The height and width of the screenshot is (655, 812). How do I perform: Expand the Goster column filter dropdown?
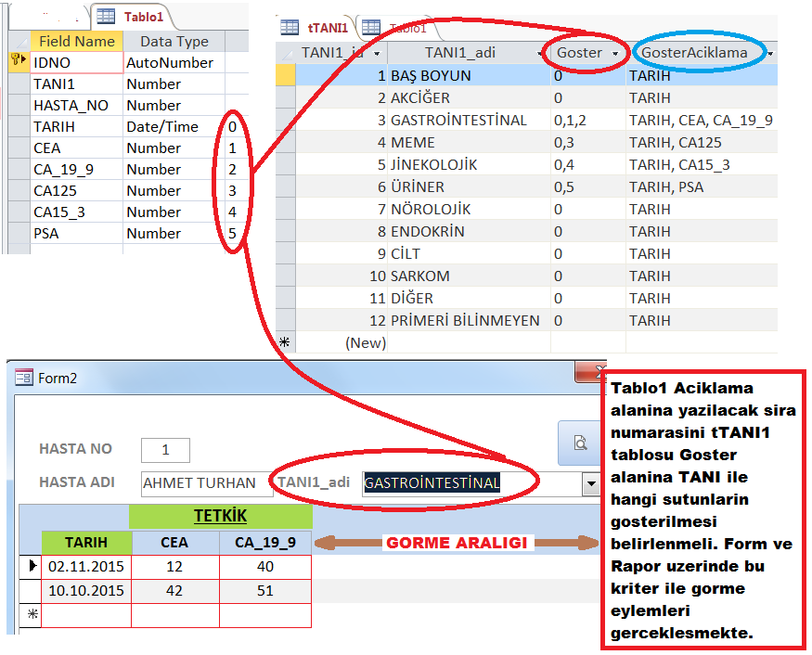615,53
